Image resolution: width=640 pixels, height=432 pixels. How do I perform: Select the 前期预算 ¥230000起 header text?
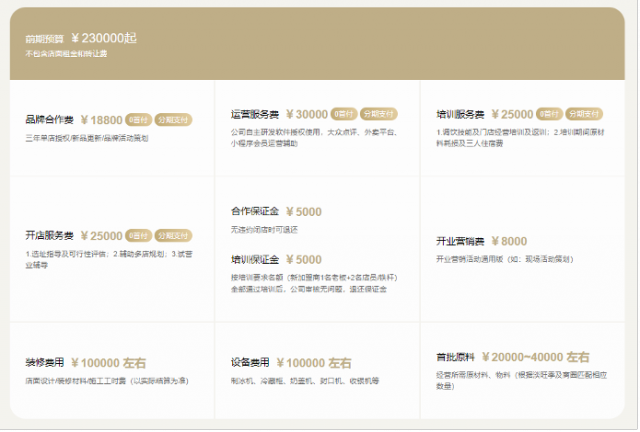tap(81, 38)
